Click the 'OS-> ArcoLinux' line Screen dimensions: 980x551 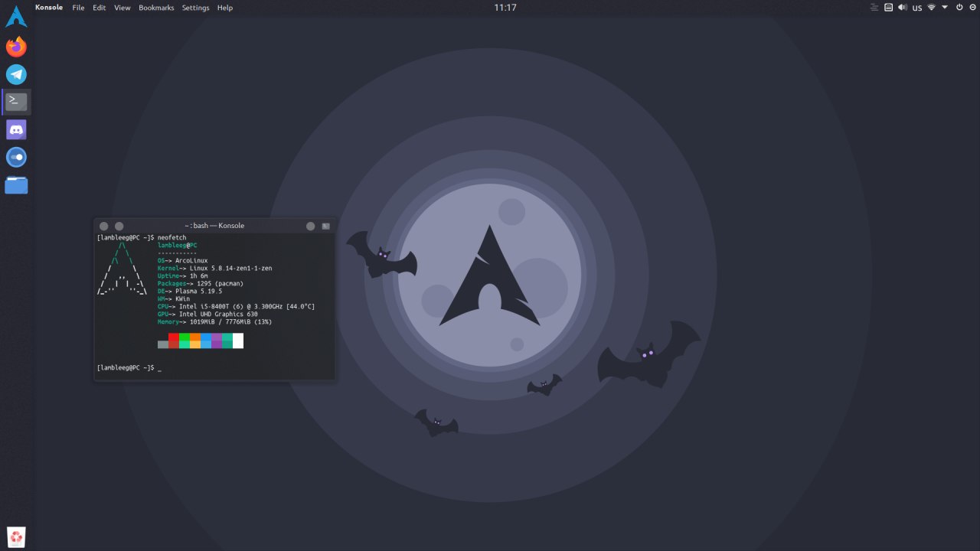pos(184,261)
